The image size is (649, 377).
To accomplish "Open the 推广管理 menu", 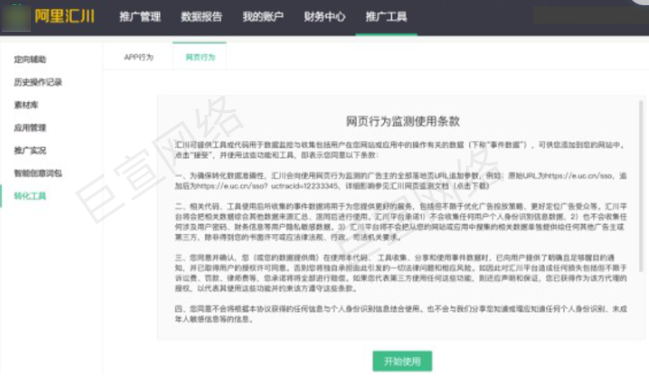I will coord(140,17).
